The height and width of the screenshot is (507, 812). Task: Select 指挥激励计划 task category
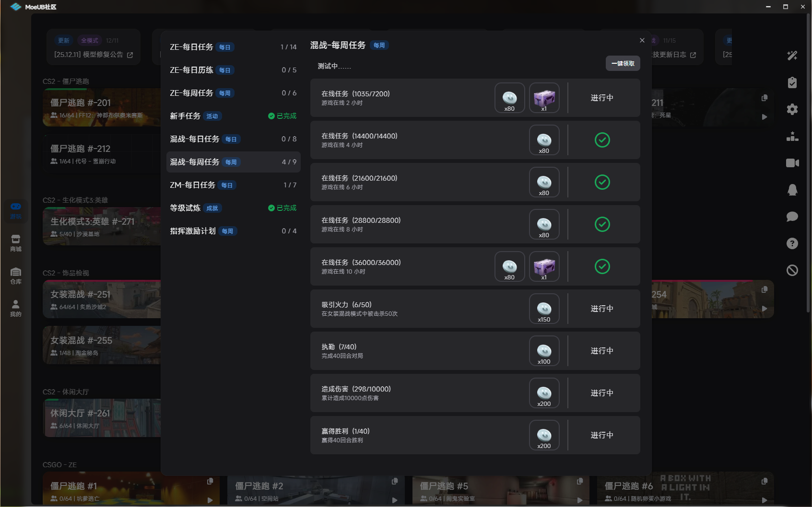[x=233, y=231]
